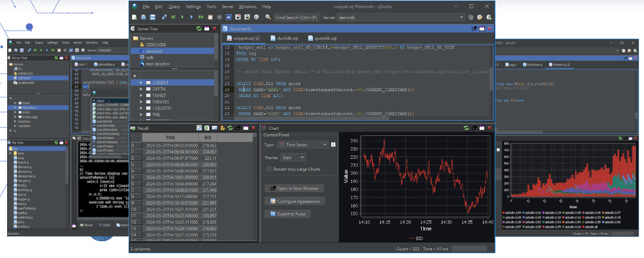The width and height of the screenshot is (644, 258).
Task: Select qdb server in Server Tree
Action: (149, 57)
